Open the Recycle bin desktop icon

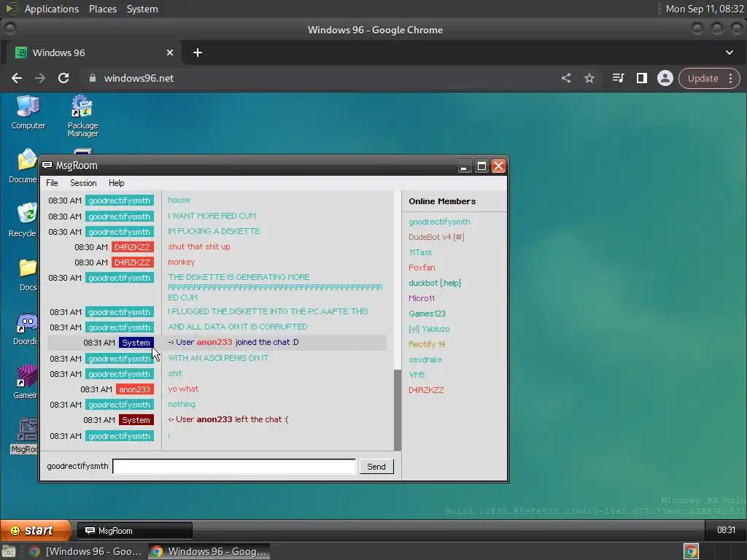[23, 220]
